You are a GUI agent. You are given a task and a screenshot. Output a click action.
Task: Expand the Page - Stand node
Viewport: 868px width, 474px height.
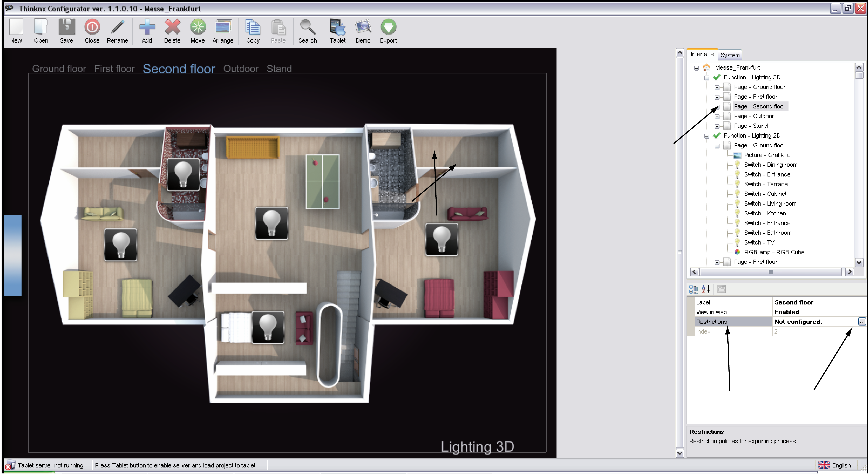(x=717, y=126)
